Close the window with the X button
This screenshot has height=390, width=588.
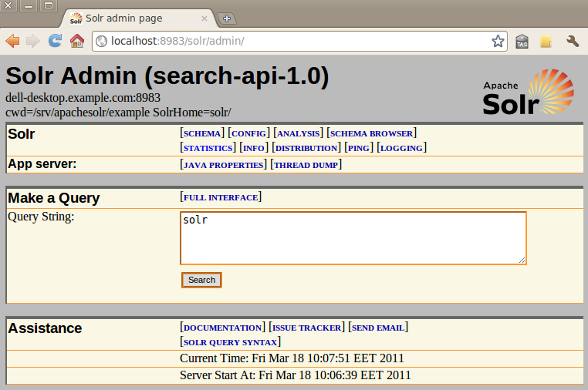pyautogui.click(x=8, y=5)
